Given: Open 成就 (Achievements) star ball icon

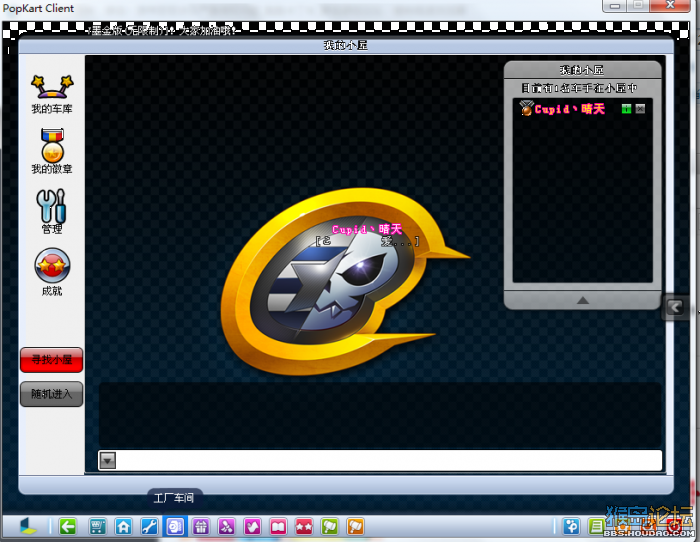Looking at the screenshot, I should pos(52,272).
